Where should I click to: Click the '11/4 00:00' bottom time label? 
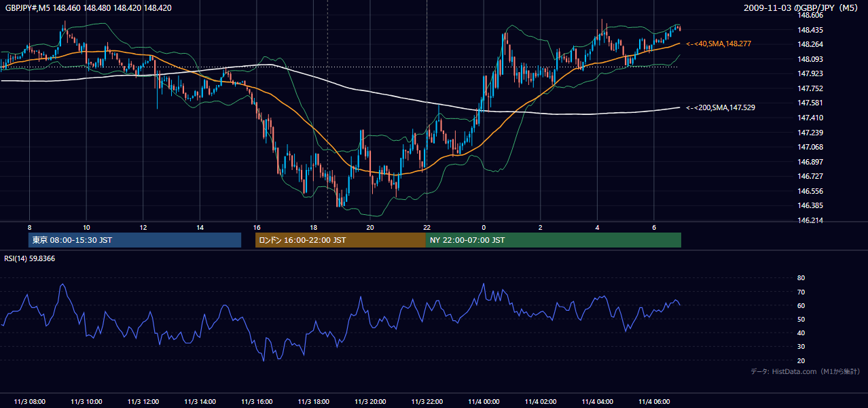click(x=483, y=402)
